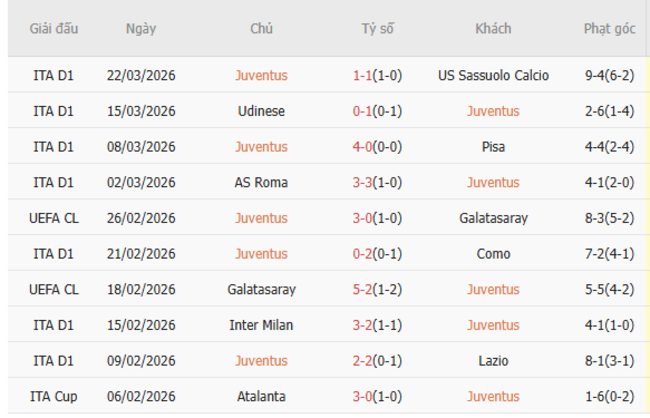Viewport: 650px width, 418px height.
Task: Click the 9-4(6-2) corner kicks value
Action: click(x=609, y=75)
